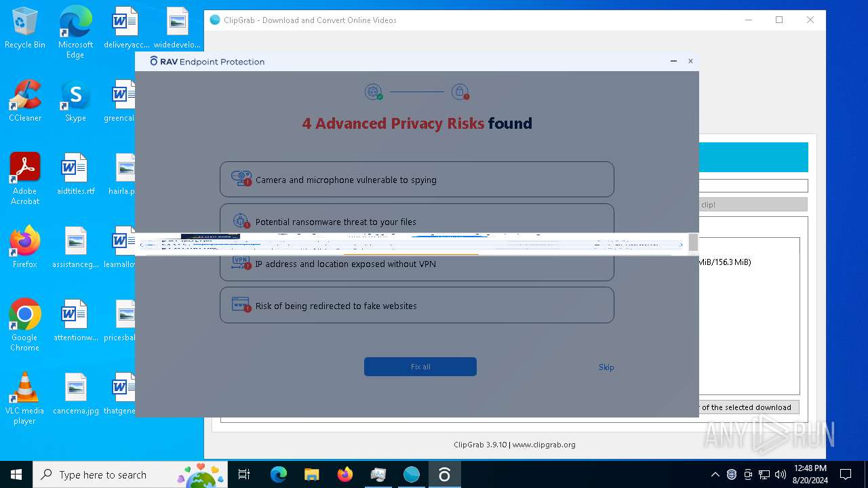Image resolution: width=868 pixels, height=488 pixels.
Task: Click the fake website www icon
Action: 241,304
